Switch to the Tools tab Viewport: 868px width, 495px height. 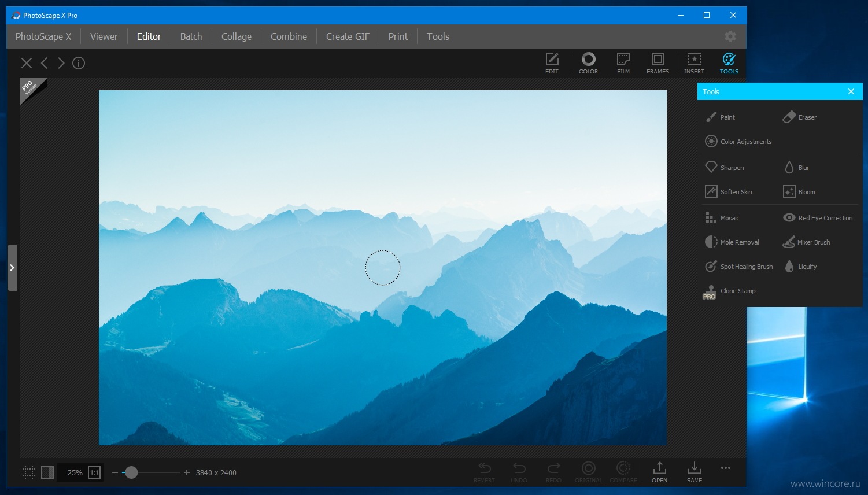point(438,36)
